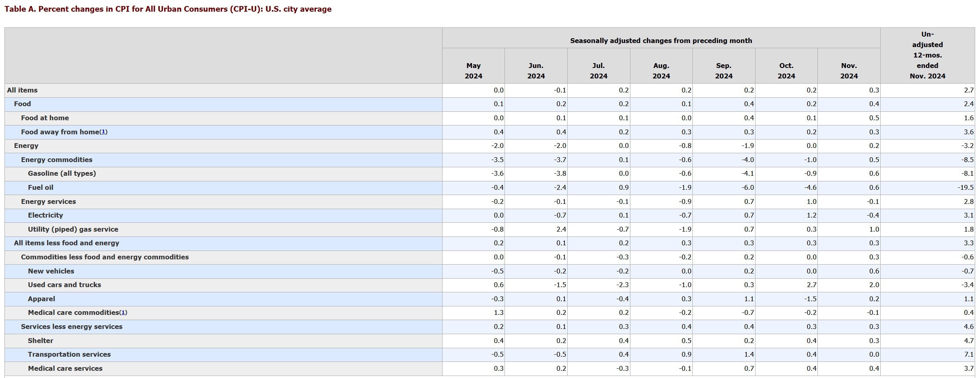
Task: Click the Energy services row label
Action: 48,201
